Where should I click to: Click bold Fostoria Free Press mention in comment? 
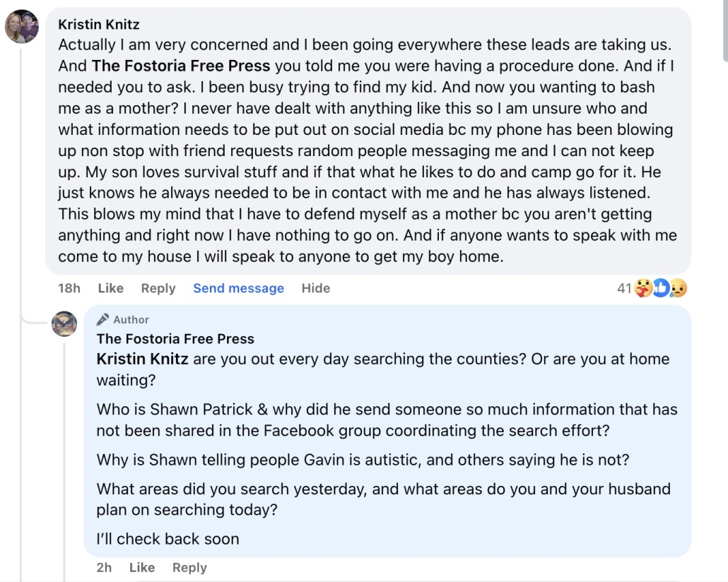[x=181, y=66]
